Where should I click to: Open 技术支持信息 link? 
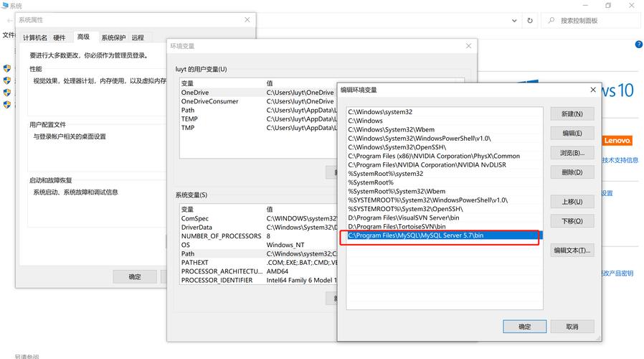point(620,160)
